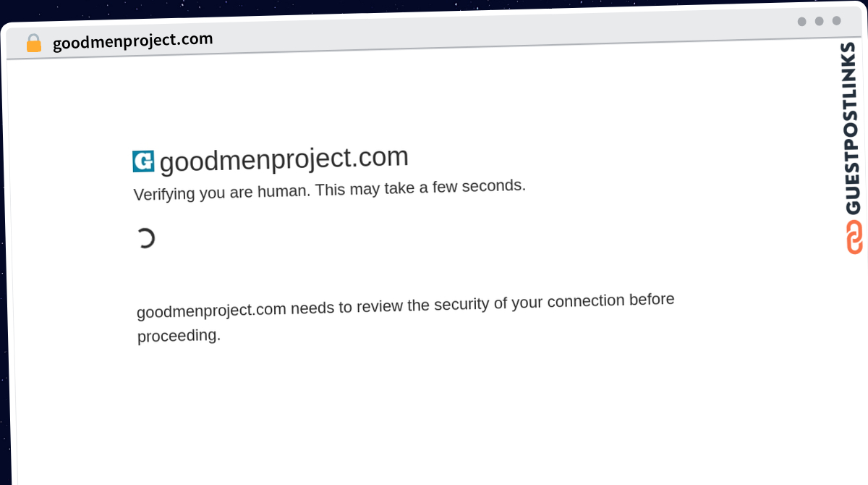This screenshot has height=485, width=868.
Task: Select the goodmenproject.com URL in the address bar
Action: coord(132,41)
